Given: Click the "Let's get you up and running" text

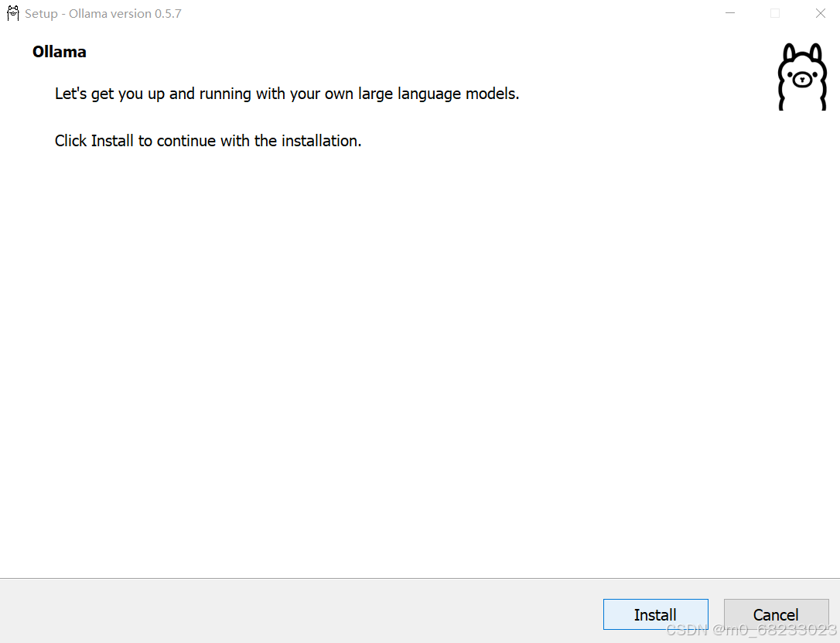Looking at the screenshot, I should pos(287,94).
